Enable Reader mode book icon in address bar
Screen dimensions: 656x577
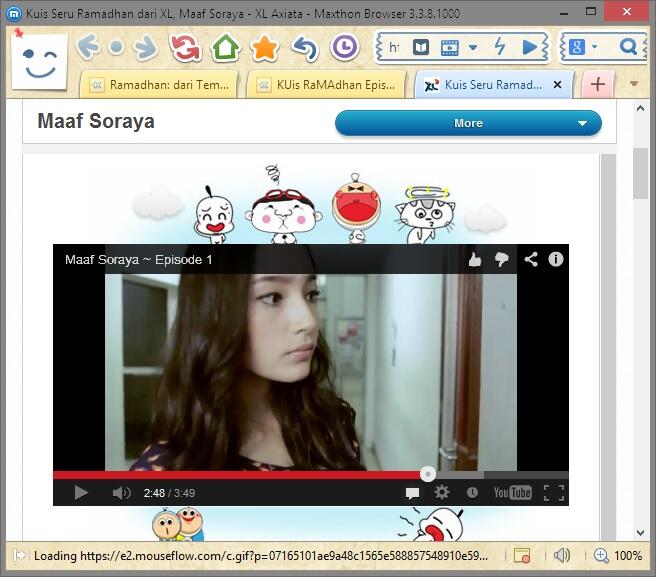(420, 47)
